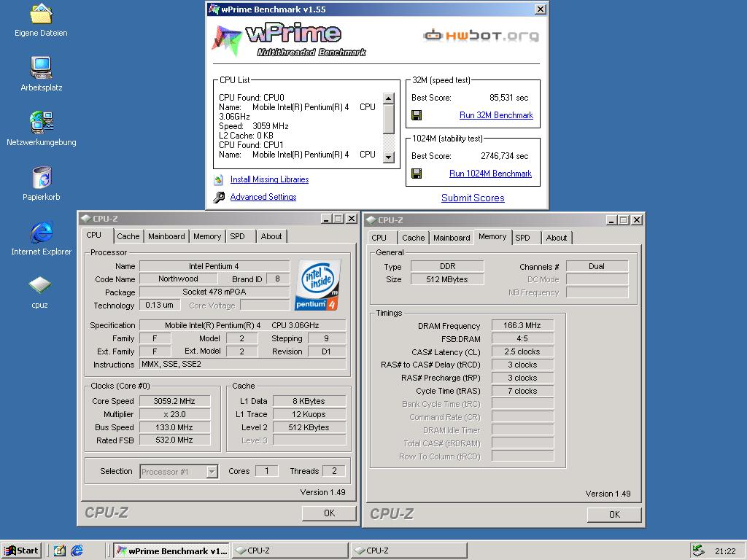Click the Threads count field showing 2
Screen dimensions: 747x560
(334, 471)
